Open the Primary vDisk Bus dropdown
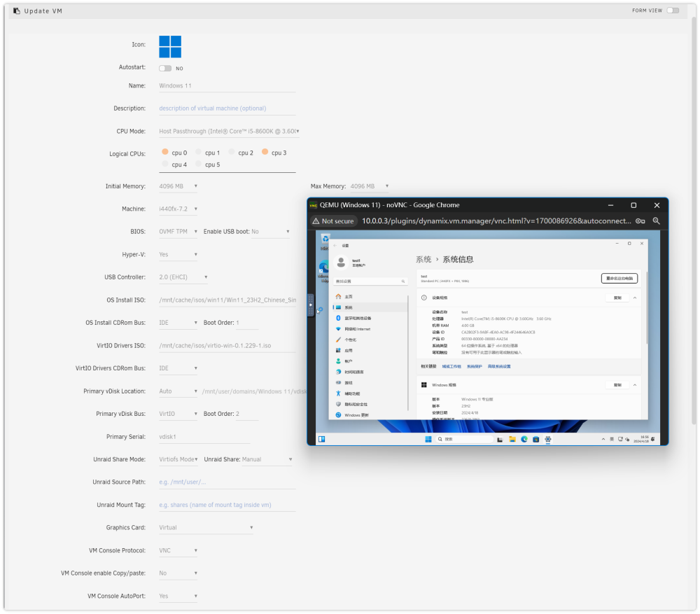The width and height of the screenshot is (700, 614). pos(178,414)
